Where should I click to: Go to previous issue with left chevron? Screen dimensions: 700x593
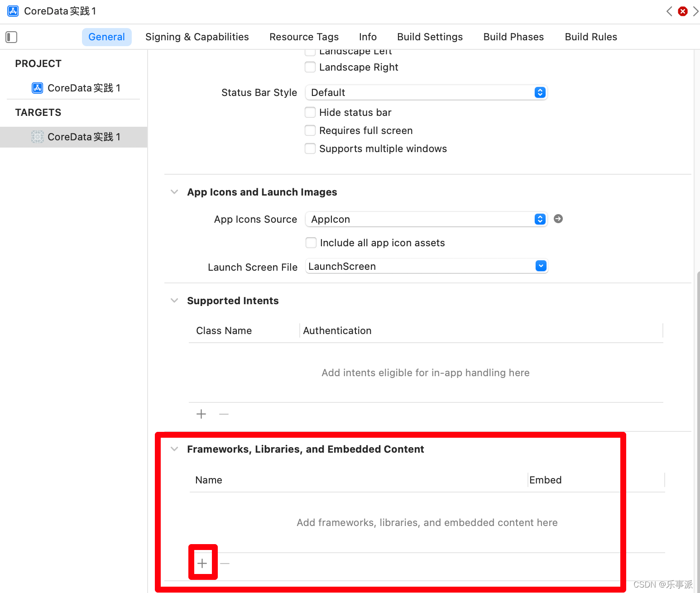[669, 11]
